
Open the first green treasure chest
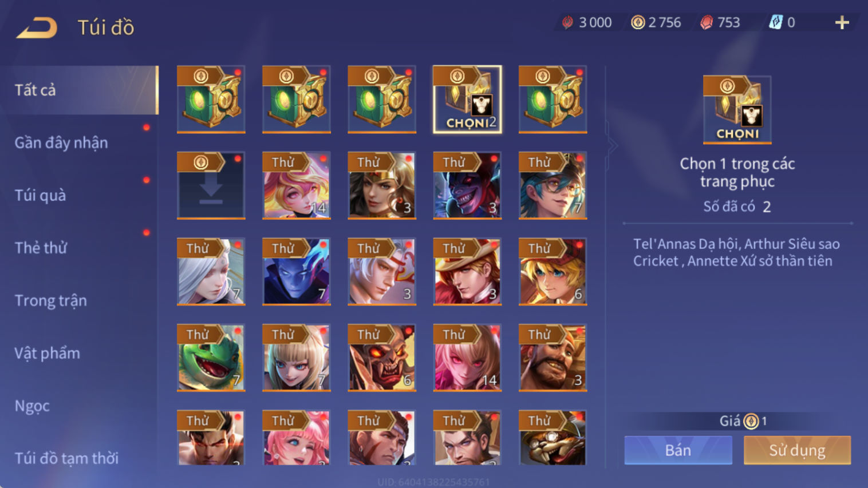(211, 100)
